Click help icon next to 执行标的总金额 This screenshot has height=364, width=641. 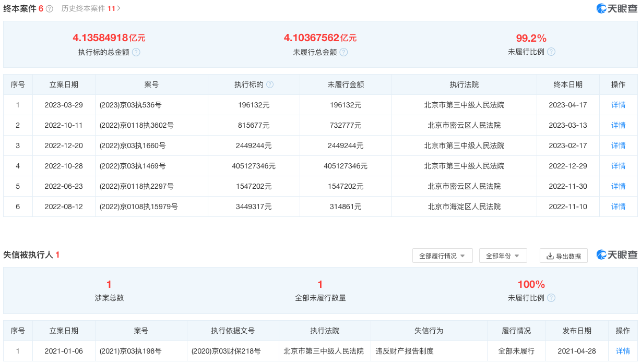click(x=136, y=52)
